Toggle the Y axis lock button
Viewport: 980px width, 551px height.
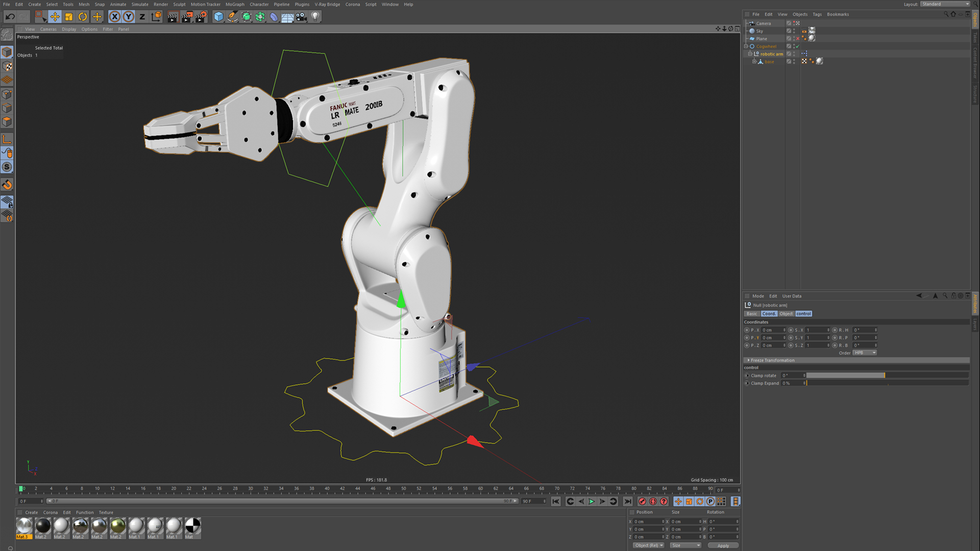pos(128,16)
